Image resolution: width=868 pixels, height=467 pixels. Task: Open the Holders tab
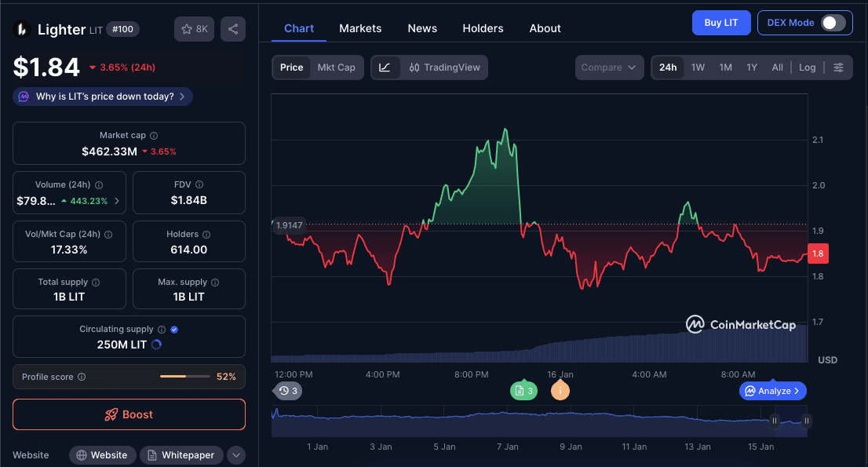click(x=483, y=28)
